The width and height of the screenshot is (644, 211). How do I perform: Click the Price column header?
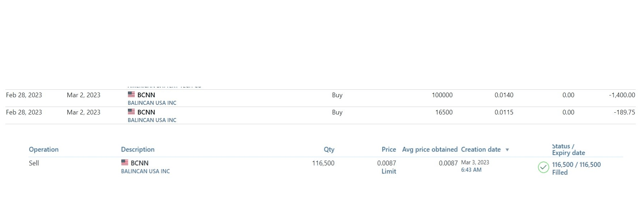tap(388, 150)
